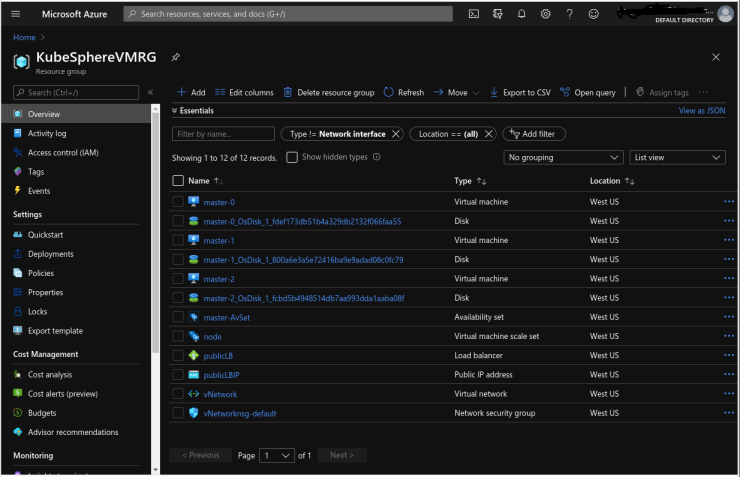Open the List view dropdown
Screen dimensions: 740x477
point(677,158)
